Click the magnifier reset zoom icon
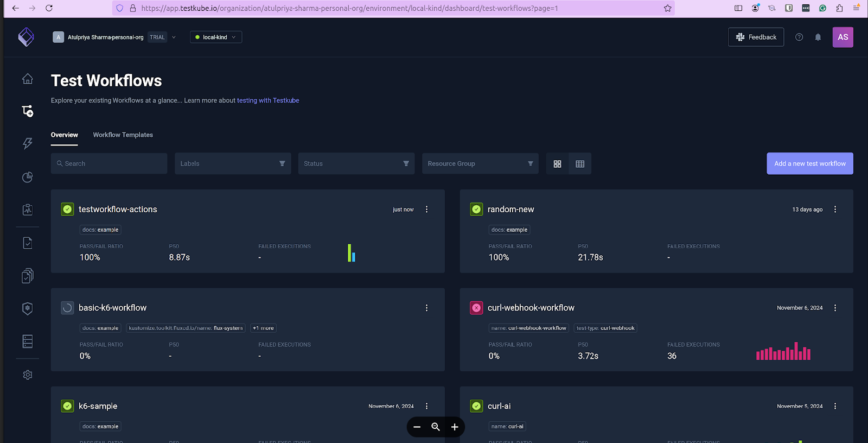This screenshot has height=443, width=868. pyautogui.click(x=436, y=427)
